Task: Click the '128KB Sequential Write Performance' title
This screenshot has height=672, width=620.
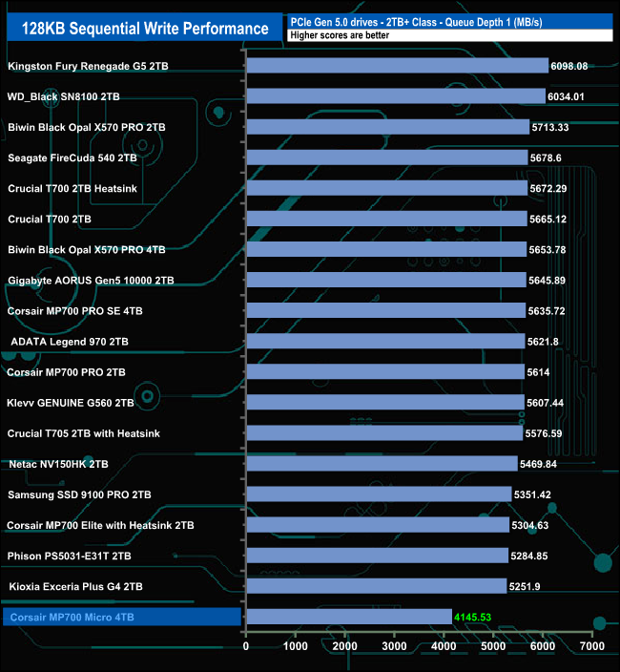Action: (x=145, y=29)
